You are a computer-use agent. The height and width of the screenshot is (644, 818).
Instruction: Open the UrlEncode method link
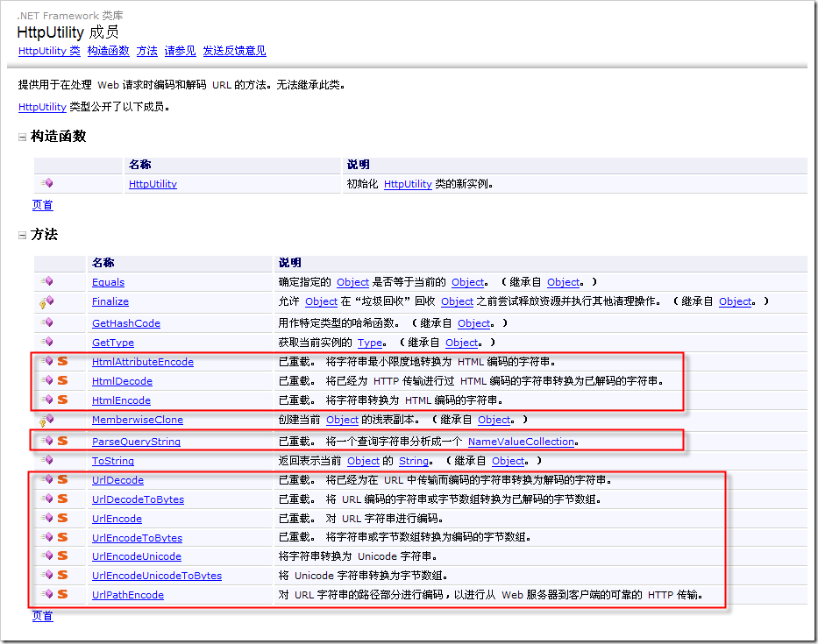pyautogui.click(x=117, y=519)
